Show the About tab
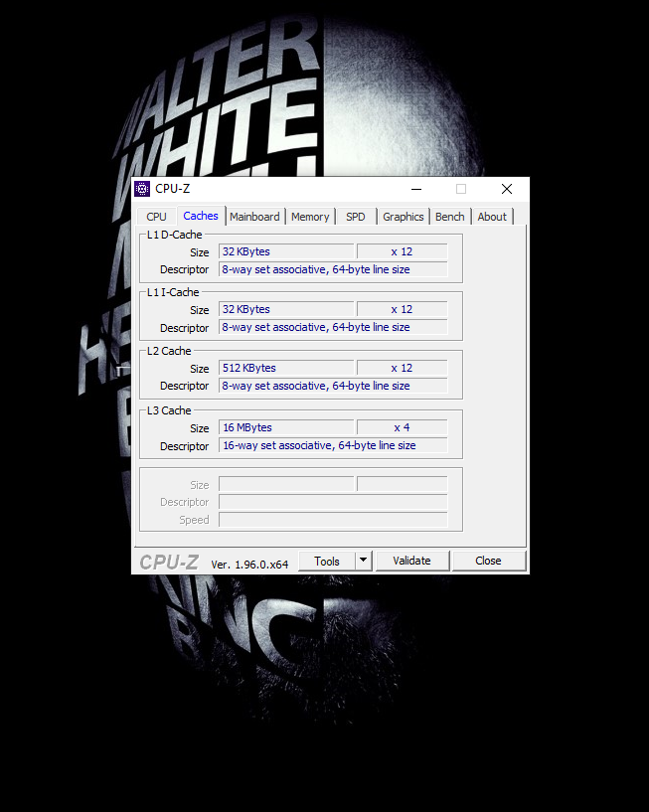Image resolution: width=649 pixels, height=812 pixels. point(492,217)
